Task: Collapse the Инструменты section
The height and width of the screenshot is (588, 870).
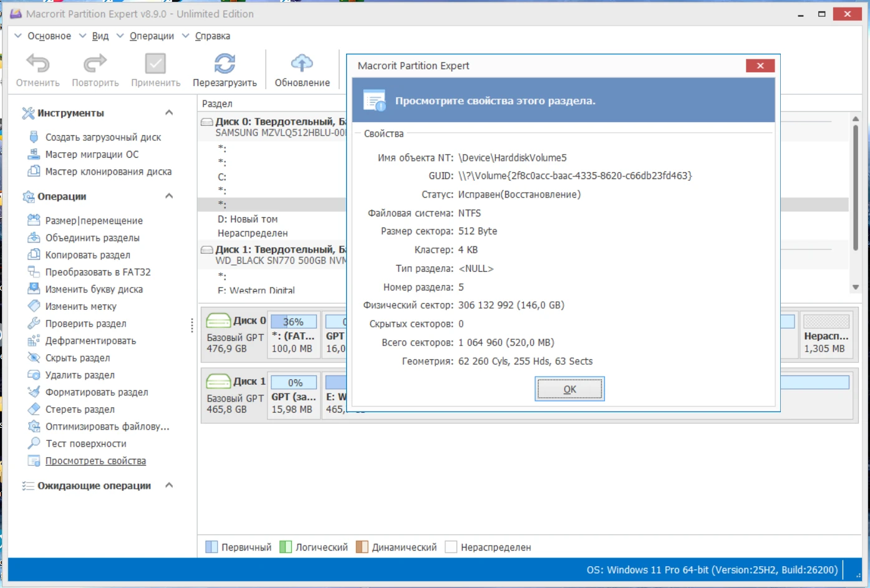Action: tap(169, 113)
